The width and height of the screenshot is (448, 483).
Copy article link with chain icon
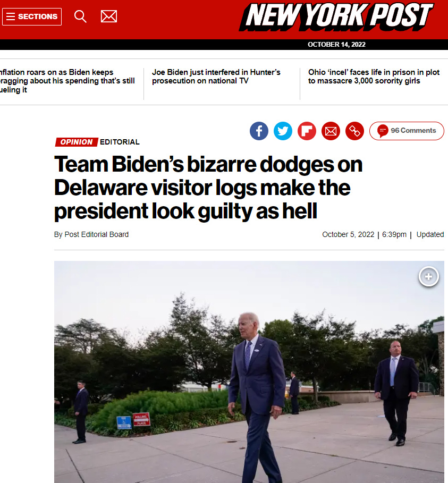pos(354,131)
